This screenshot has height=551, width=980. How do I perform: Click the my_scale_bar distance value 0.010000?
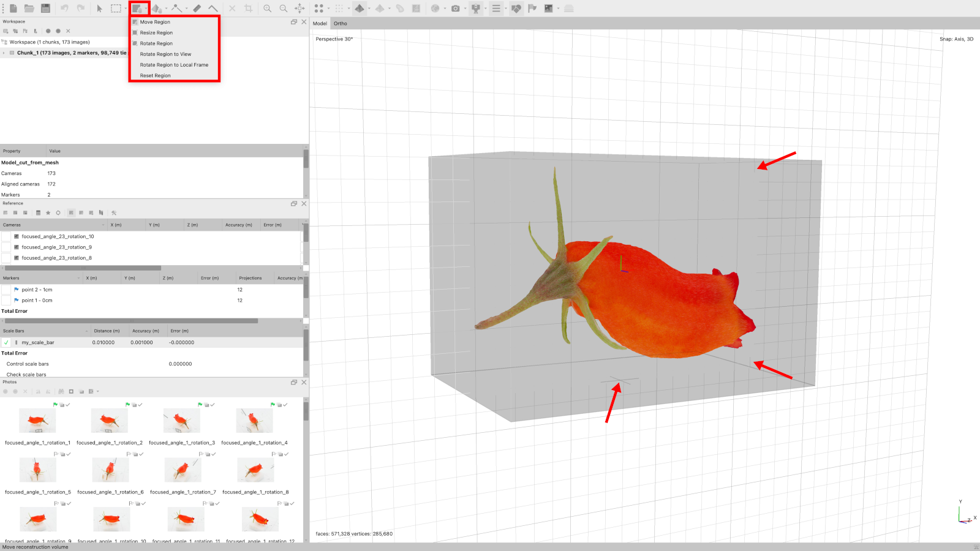point(104,342)
